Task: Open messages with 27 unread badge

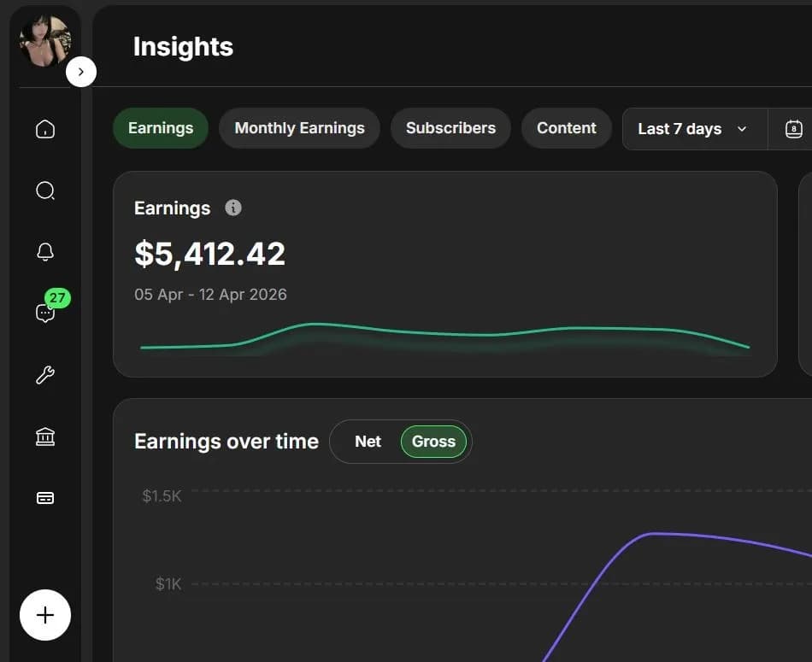Action: [x=46, y=313]
